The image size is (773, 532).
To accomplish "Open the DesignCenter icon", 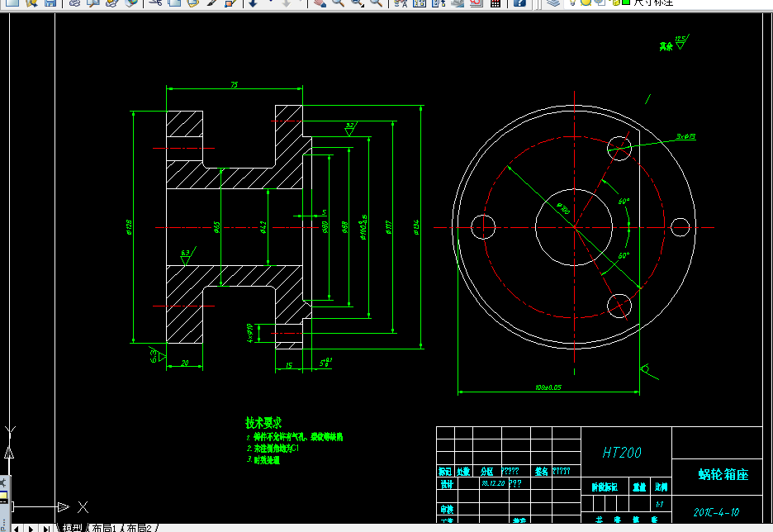I will 420,2.
